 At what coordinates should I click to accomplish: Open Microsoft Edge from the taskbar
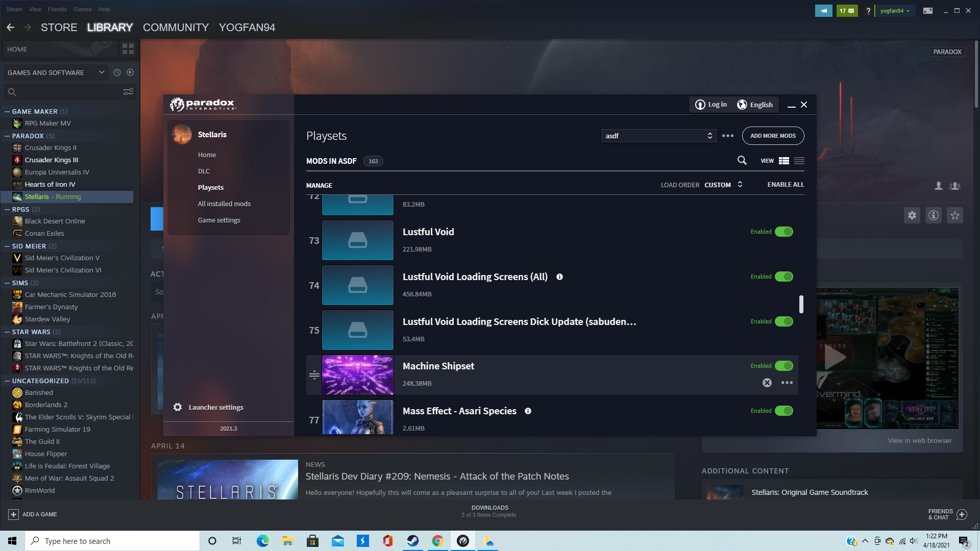pos(263,541)
